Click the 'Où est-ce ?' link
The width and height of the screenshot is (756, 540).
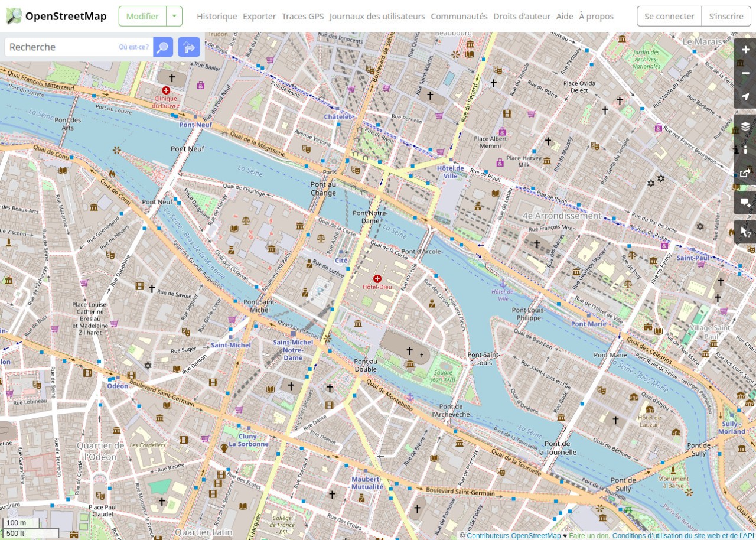coord(133,47)
